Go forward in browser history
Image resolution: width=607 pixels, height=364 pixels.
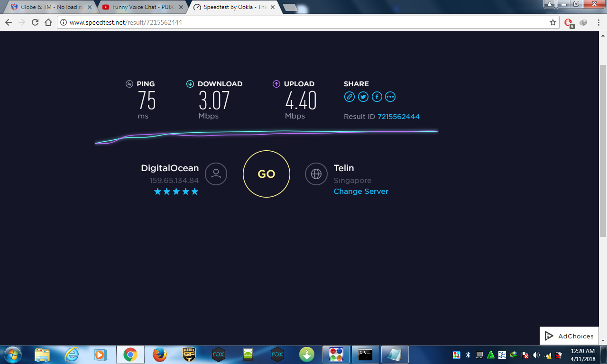22,22
